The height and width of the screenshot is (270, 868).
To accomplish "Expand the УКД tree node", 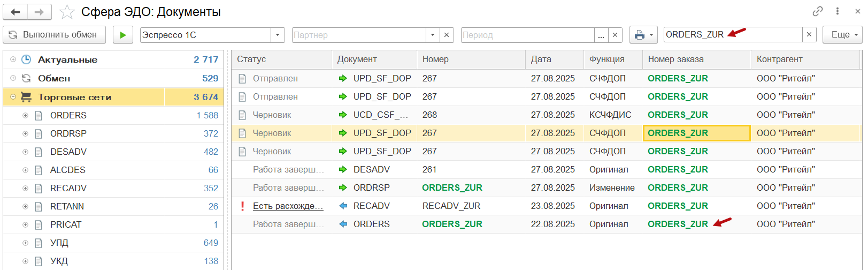I will [x=25, y=261].
